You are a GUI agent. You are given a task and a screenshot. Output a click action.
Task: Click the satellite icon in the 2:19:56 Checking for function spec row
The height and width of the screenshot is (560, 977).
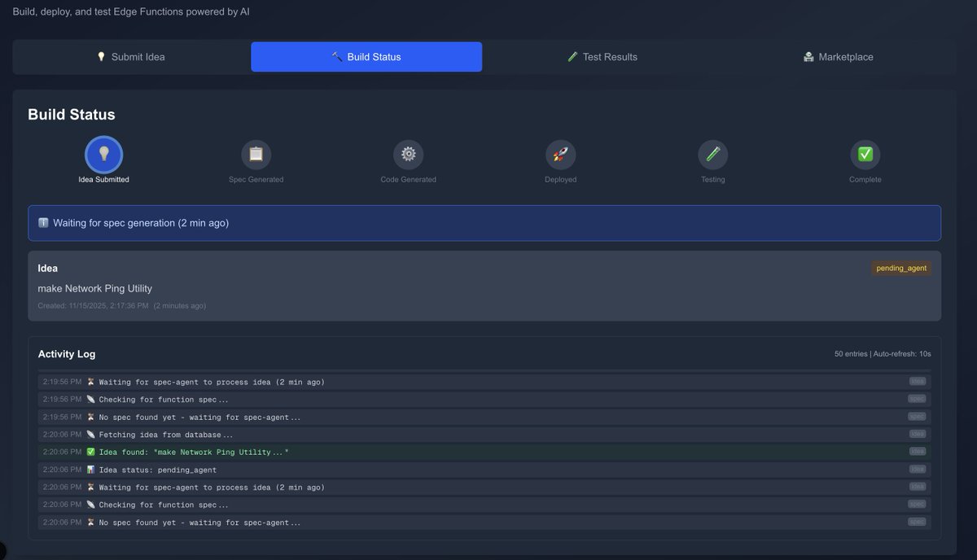[91, 400]
